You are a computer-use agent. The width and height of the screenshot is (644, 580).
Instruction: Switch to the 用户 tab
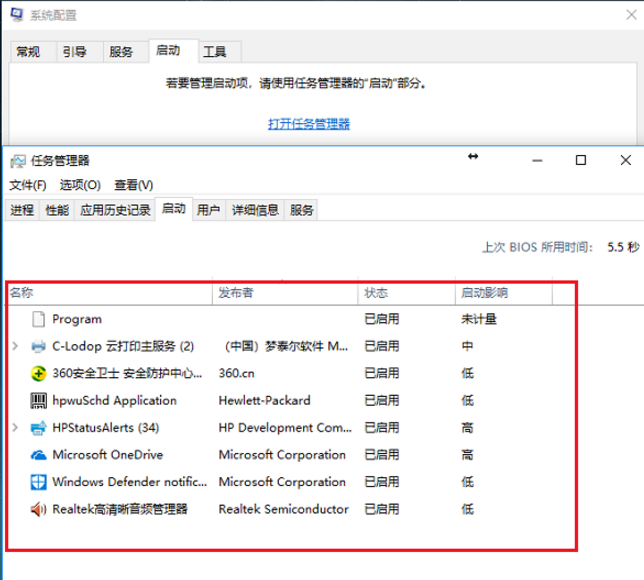[208, 210]
